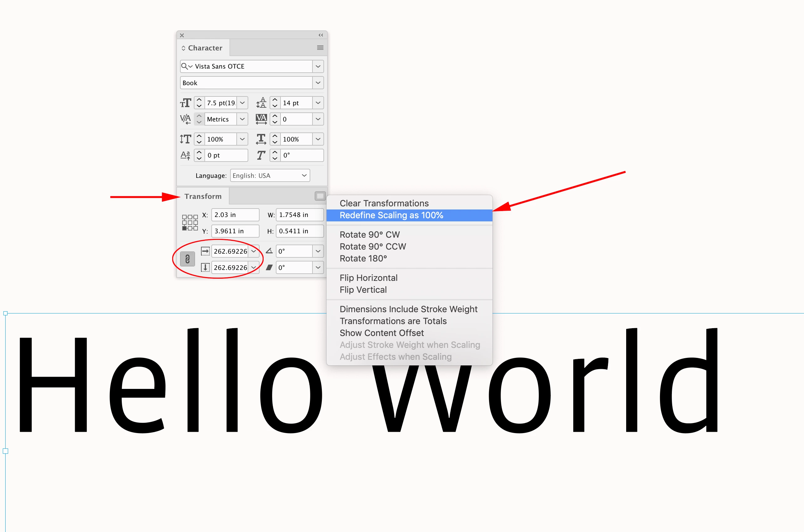Toggle Show Content Offset option
Screen dimensions: 804x532
coord(382,333)
